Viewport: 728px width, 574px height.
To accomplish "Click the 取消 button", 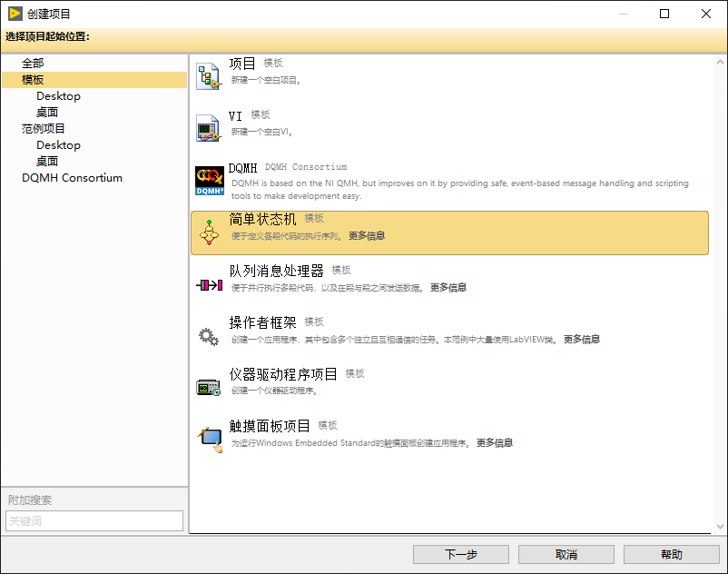I will point(566,555).
